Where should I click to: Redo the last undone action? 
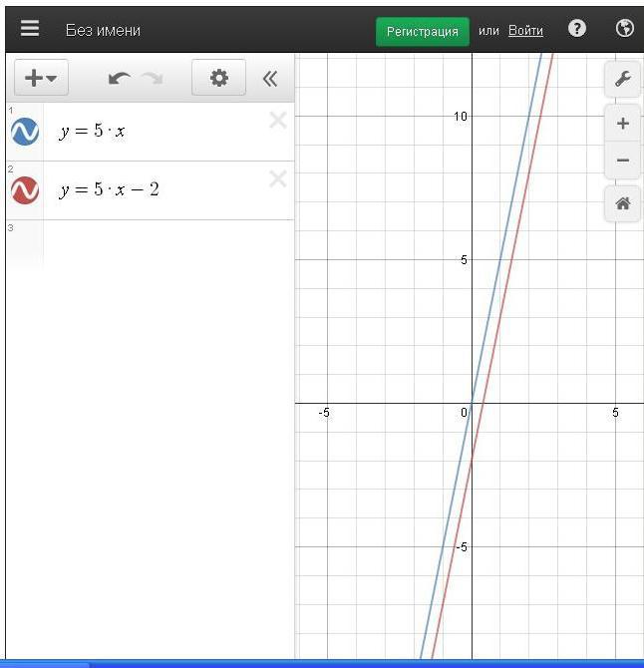(152, 79)
